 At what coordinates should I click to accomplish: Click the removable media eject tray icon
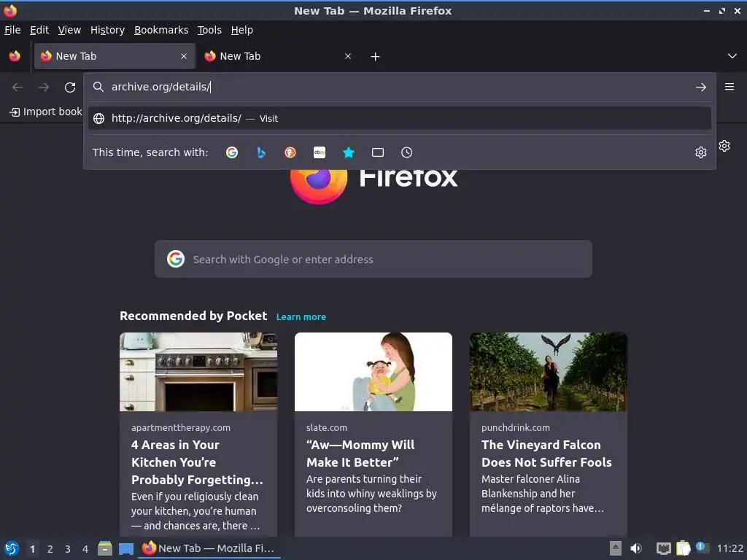(x=616, y=548)
